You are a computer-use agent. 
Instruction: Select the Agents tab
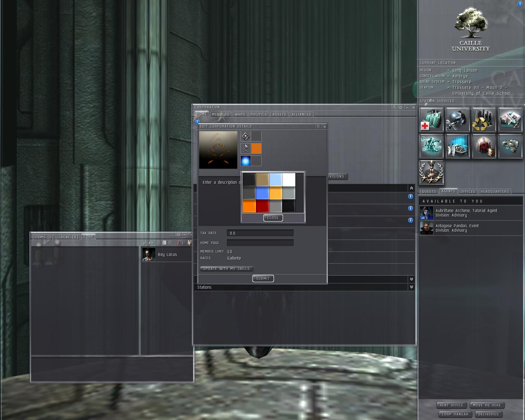448,191
